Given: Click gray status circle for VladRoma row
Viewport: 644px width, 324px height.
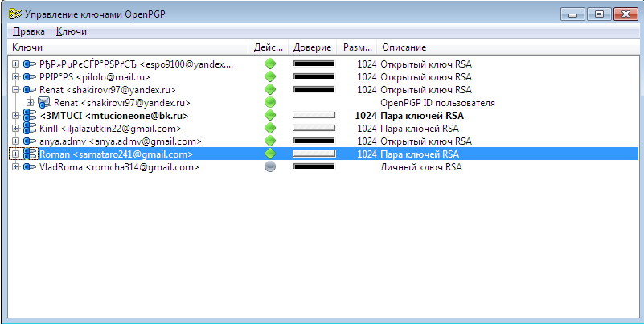Looking at the screenshot, I should pyautogui.click(x=270, y=167).
